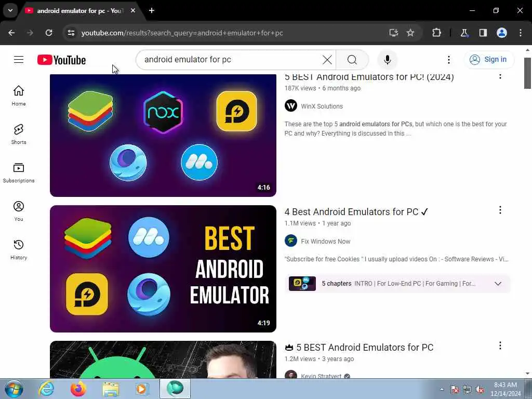Go back in browser history
532x399 pixels.
[x=11, y=33]
